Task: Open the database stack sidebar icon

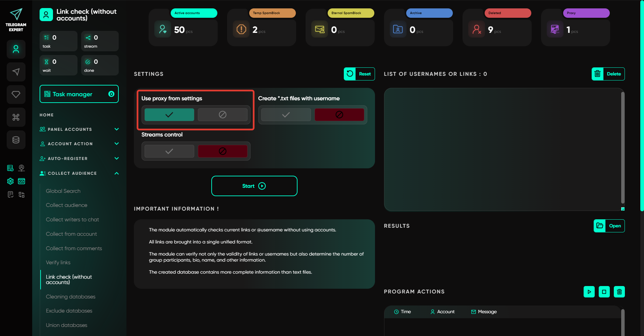Action: (16, 140)
